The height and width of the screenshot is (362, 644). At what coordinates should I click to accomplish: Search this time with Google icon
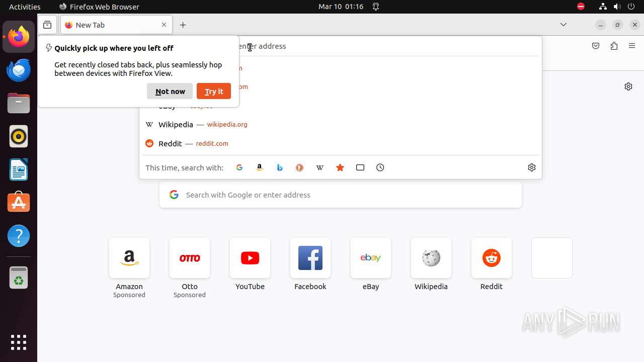tap(239, 167)
